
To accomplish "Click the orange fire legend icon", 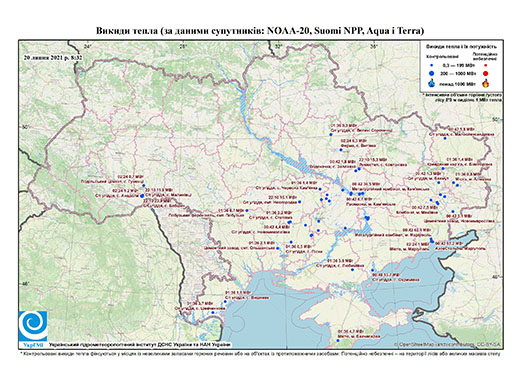I will point(486,83).
